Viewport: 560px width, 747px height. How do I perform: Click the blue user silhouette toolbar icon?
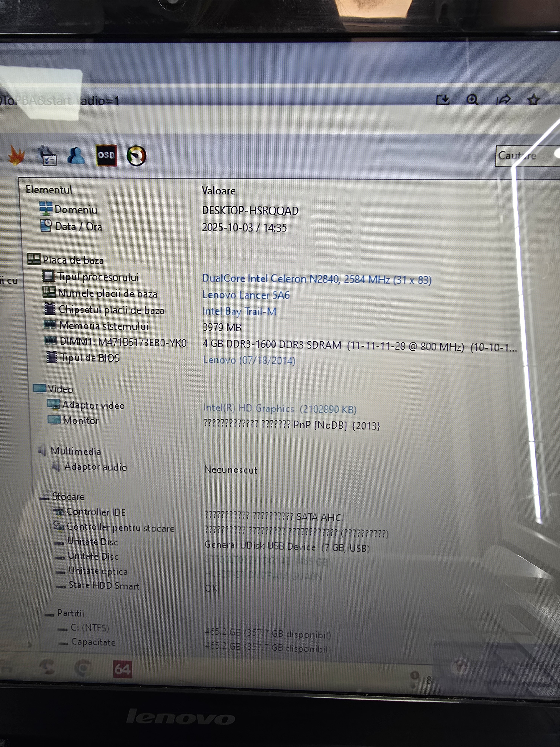76,155
